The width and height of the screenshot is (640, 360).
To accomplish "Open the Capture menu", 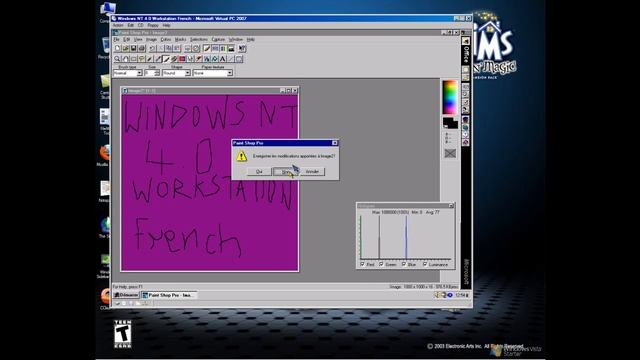I will pos(218,39).
